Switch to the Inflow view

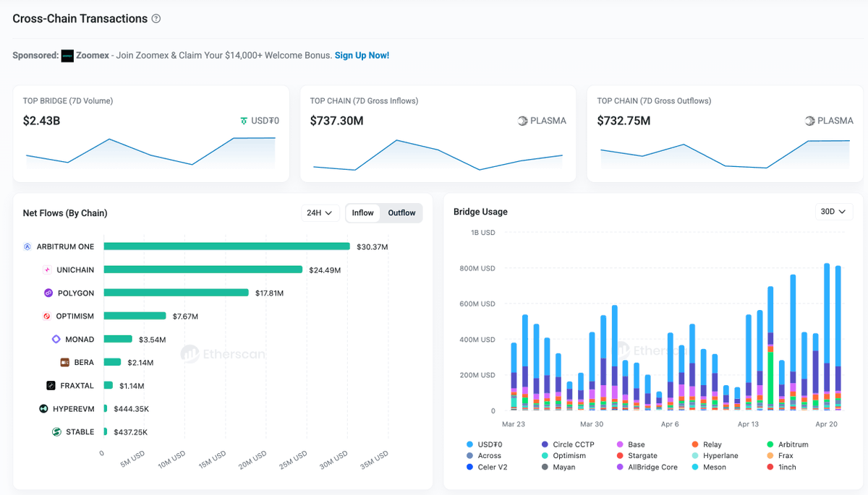pyautogui.click(x=362, y=212)
